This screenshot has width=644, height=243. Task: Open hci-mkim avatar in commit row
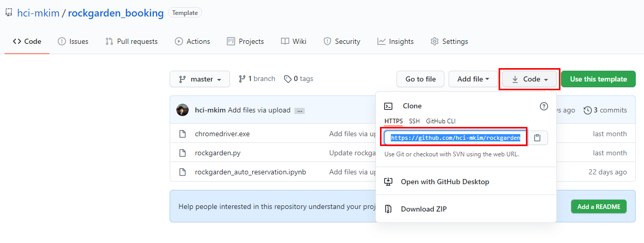pyautogui.click(x=183, y=110)
